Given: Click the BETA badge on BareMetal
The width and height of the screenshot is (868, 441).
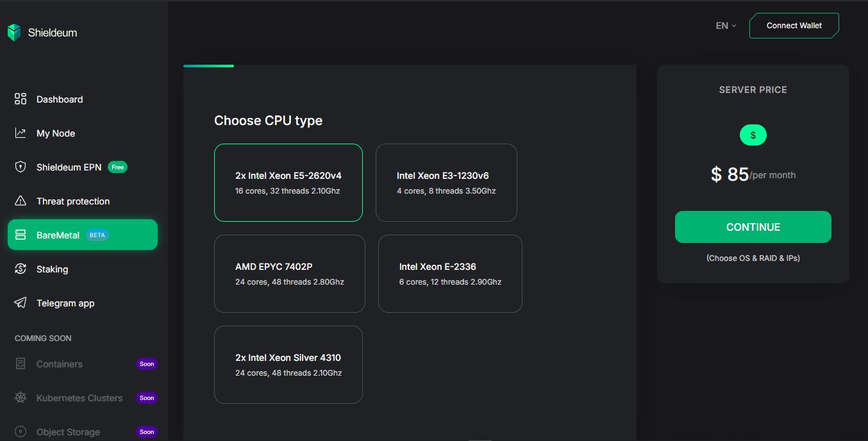Looking at the screenshot, I should click(x=97, y=235).
